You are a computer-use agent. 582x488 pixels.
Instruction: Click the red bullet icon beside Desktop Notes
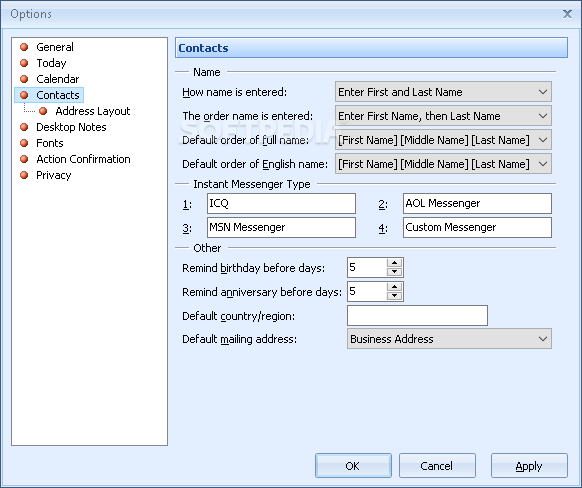click(x=24, y=127)
